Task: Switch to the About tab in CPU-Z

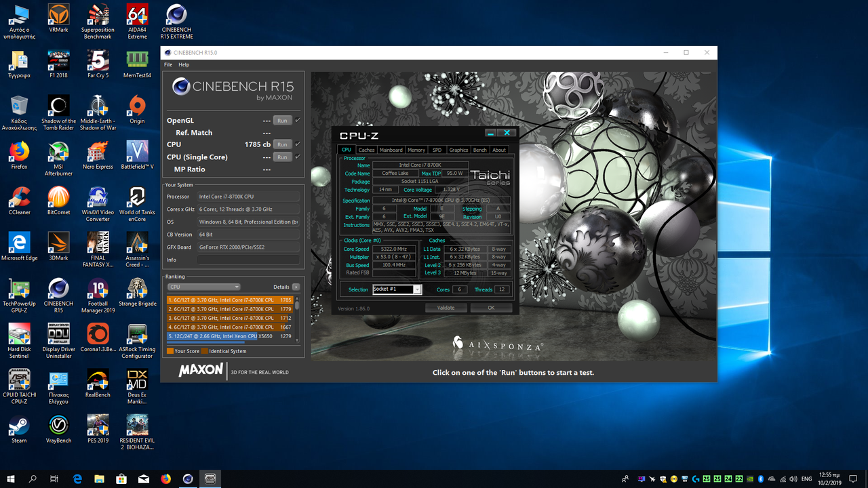Action: [x=499, y=150]
